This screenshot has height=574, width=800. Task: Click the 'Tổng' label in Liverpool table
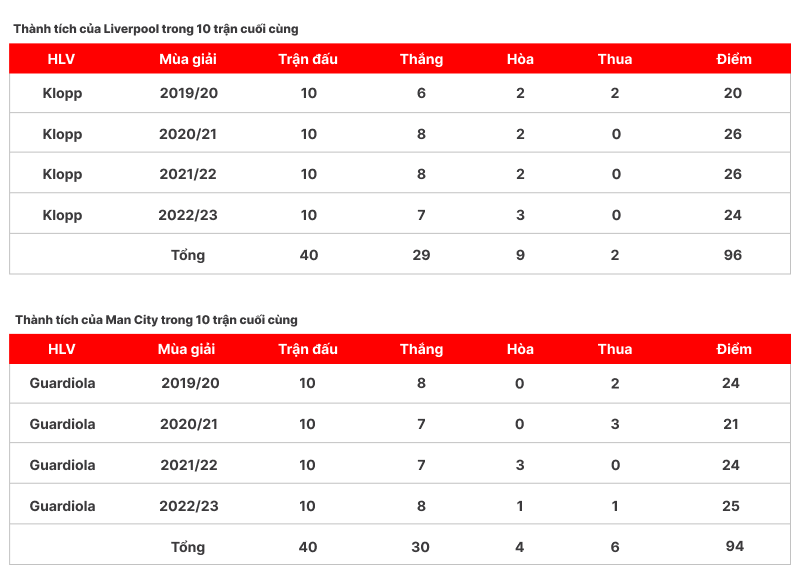(x=188, y=255)
